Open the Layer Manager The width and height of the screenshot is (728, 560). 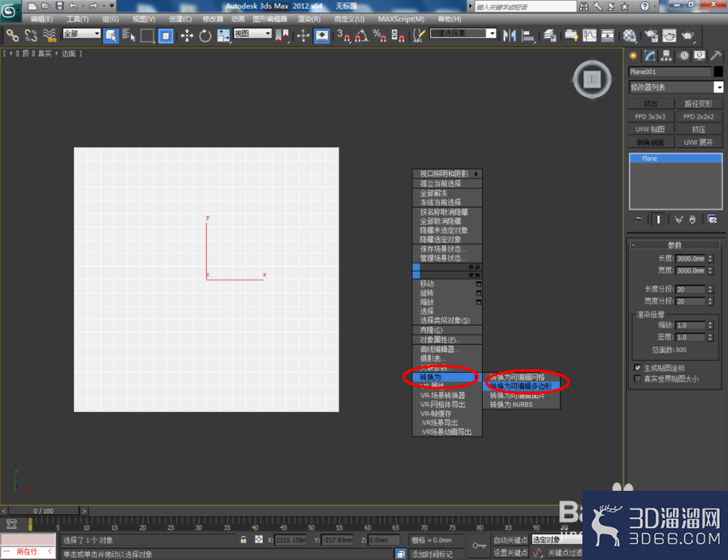point(550,35)
